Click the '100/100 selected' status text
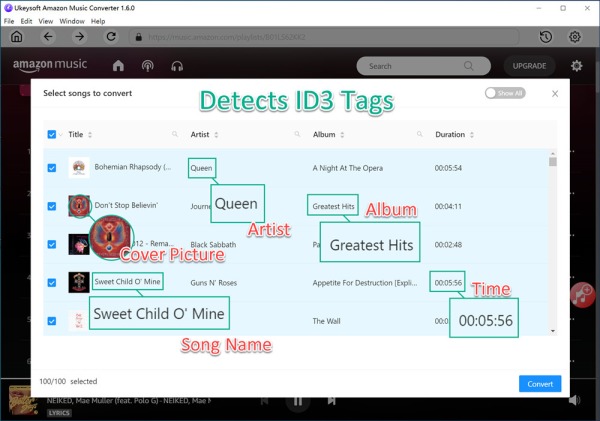This screenshot has height=421, width=600. coord(68,381)
